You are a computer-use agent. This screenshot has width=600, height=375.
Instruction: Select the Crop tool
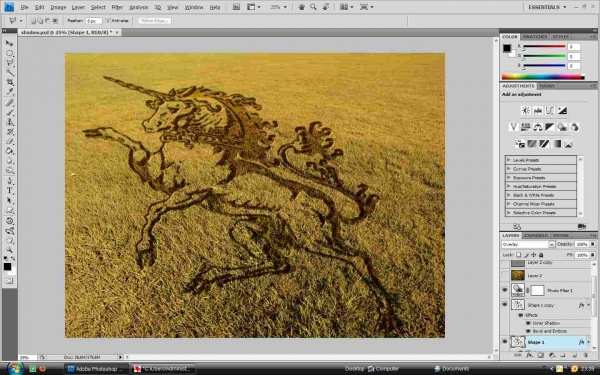coord(10,82)
